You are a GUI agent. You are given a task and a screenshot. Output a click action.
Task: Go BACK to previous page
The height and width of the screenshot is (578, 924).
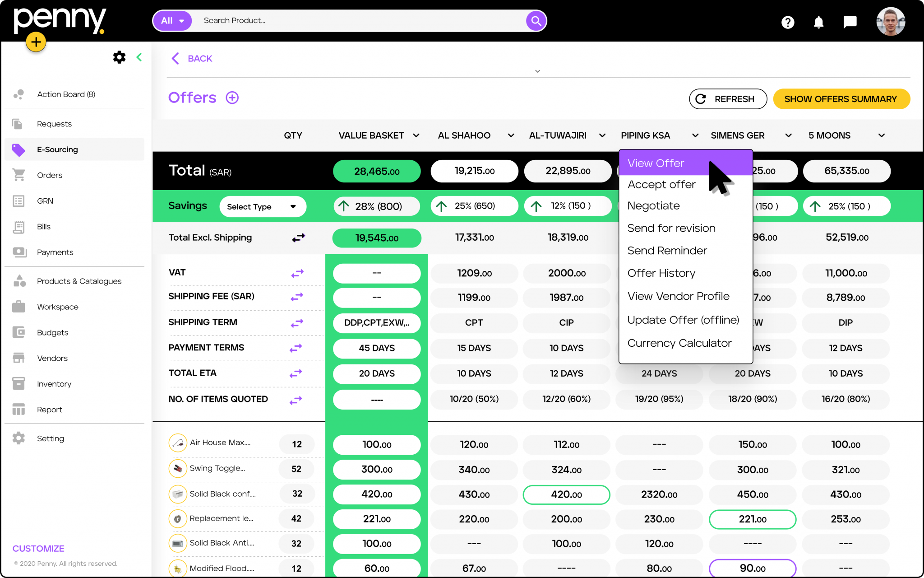[x=192, y=58]
